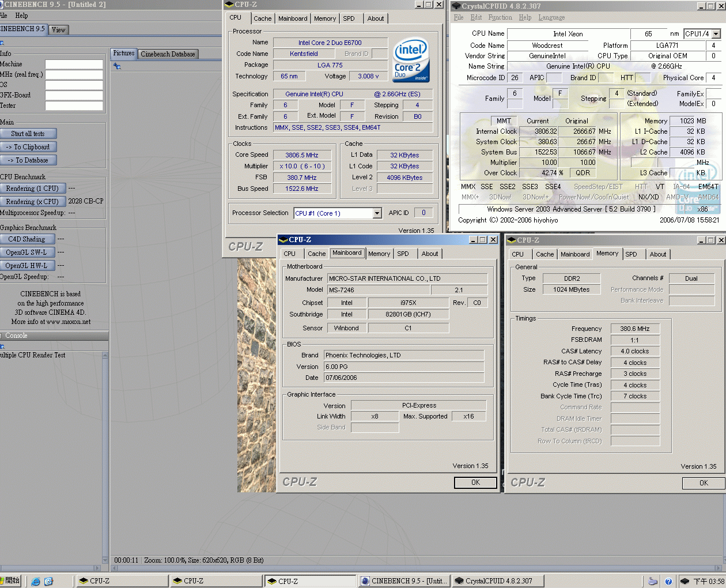Click the i975X chipset value
The width and height of the screenshot is (726, 588).
(x=408, y=303)
